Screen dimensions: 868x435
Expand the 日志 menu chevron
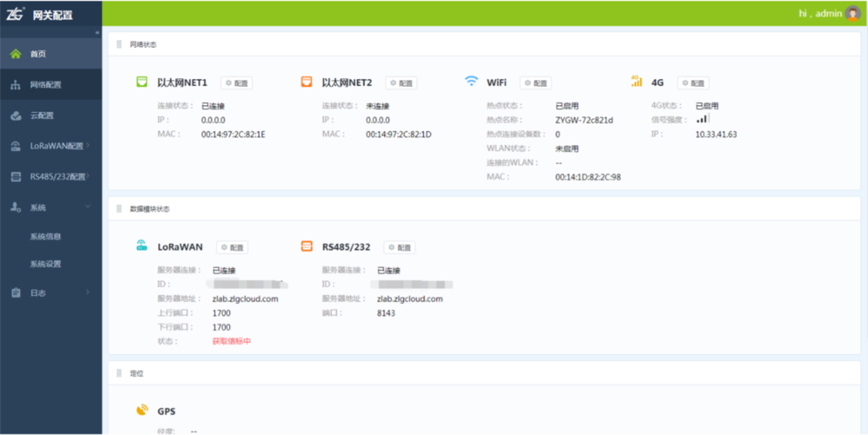88,292
